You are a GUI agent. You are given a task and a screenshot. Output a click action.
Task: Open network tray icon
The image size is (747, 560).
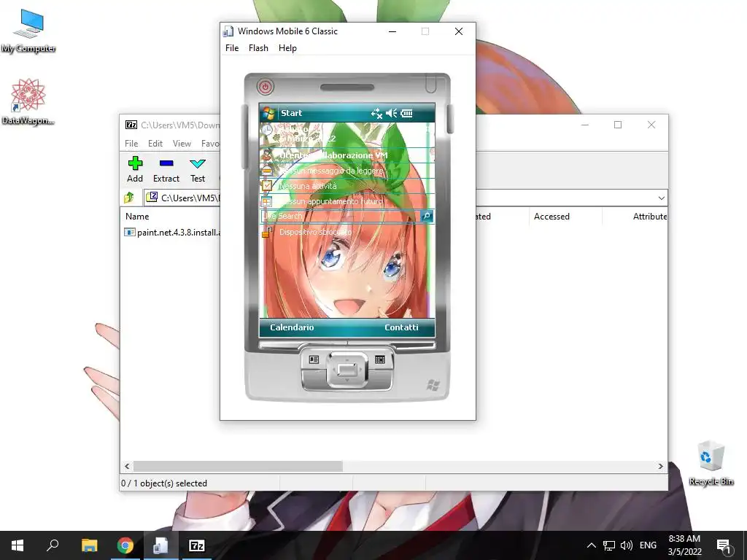[x=609, y=545]
